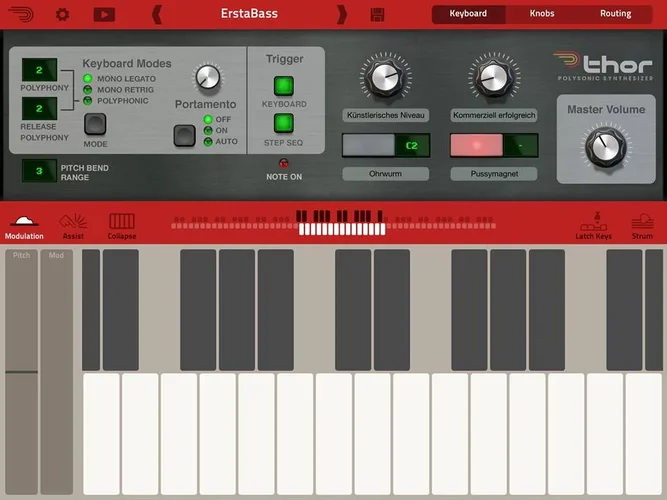
Task: Click the Ohrwurm label field
Action: 385,174
